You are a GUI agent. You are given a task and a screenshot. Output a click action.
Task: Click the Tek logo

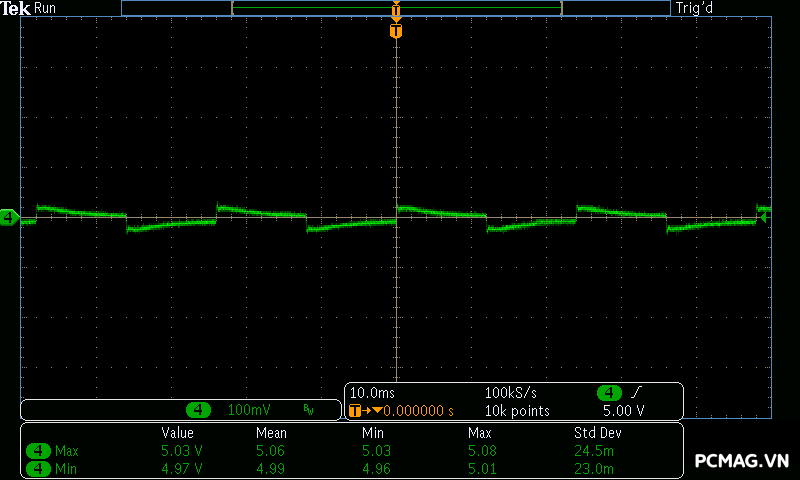click(x=16, y=8)
